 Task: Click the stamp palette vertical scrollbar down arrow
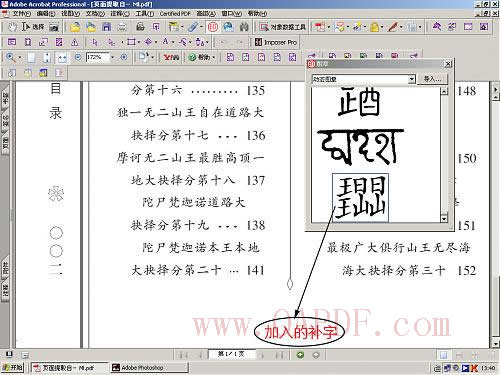point(444,218)
